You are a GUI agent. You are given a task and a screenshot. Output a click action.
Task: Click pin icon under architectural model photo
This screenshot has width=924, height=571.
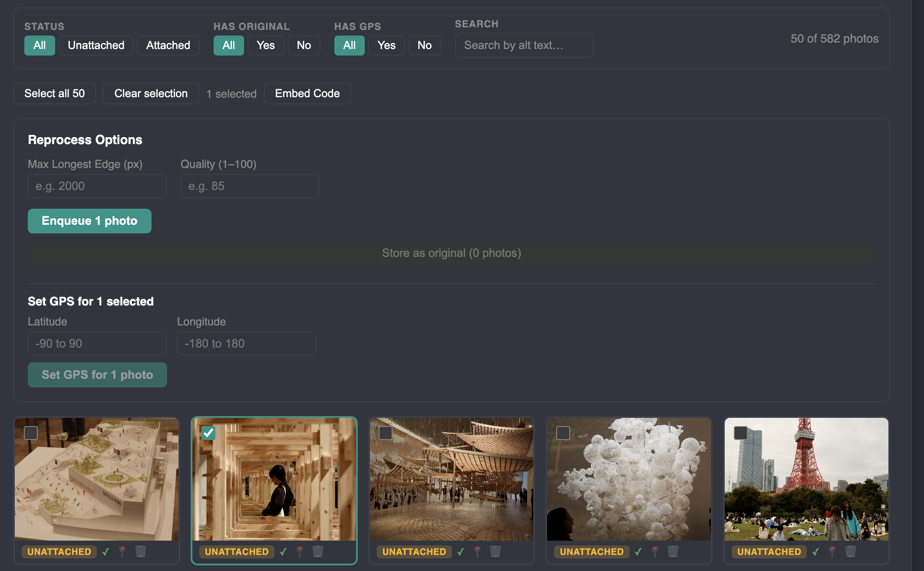pyautogui.click(x=122, y=551)
